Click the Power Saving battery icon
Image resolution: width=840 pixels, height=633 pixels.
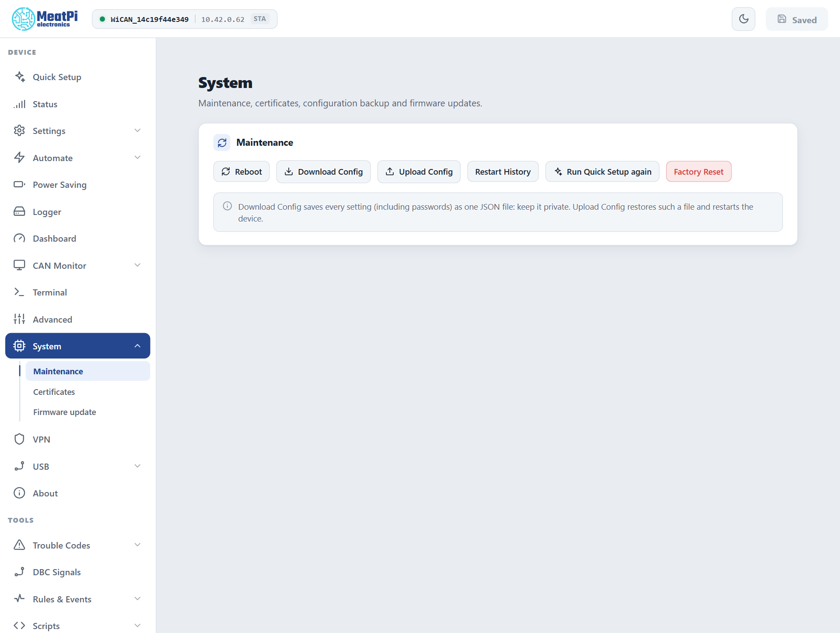[x=20, y=184]
